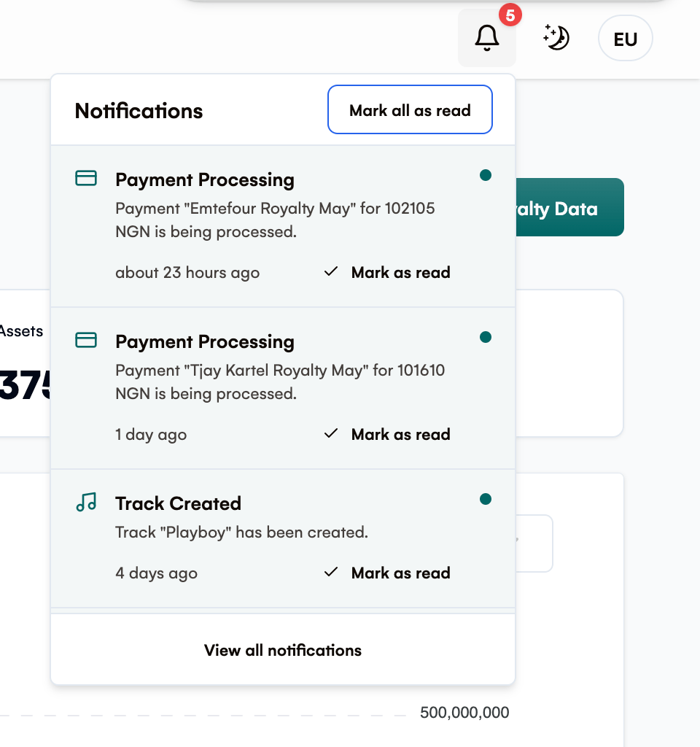Click the music note Track Created icon
The image size is (700, 747).
point(86,502)
